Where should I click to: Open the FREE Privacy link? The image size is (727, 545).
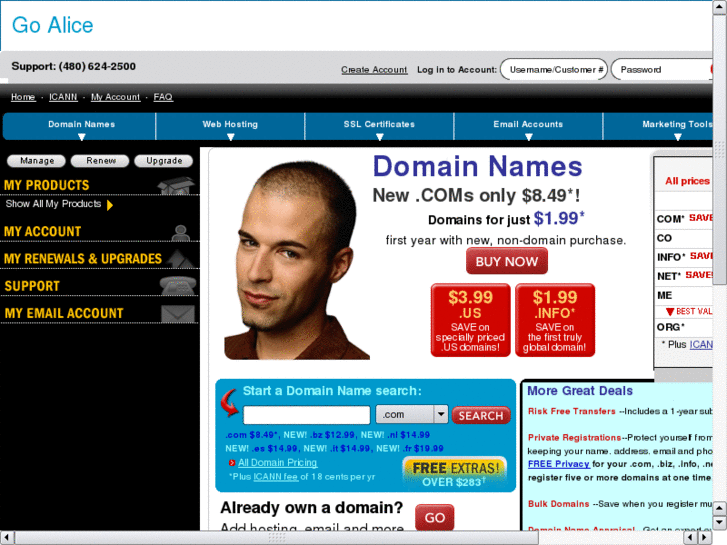tap(559, 464)
